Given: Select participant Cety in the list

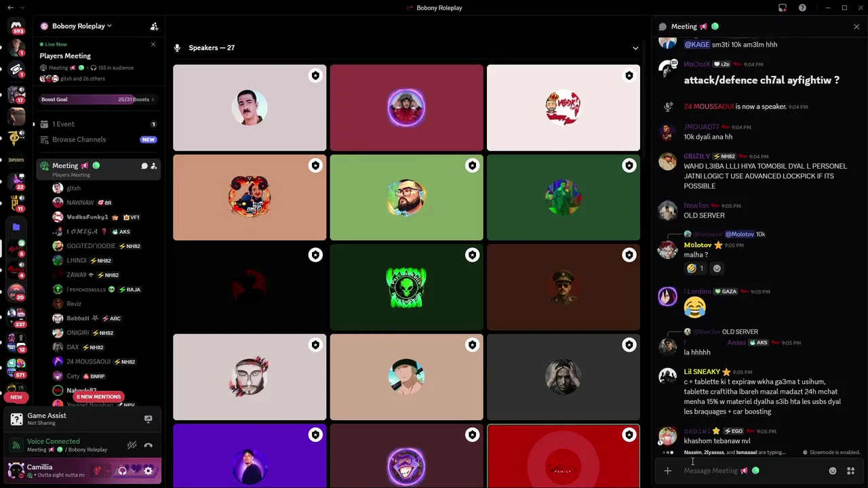Looking at the screenshot, I should point(105,376).
